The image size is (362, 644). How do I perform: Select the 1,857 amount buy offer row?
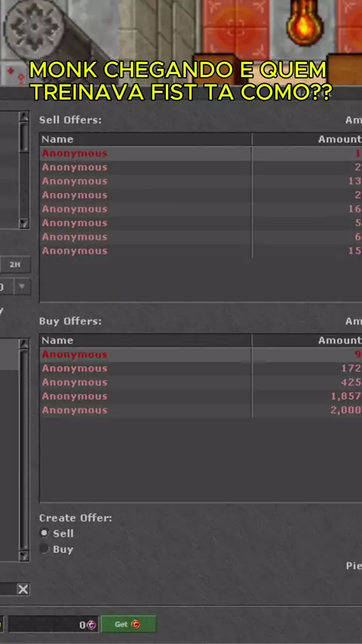[x=201, y=397]
